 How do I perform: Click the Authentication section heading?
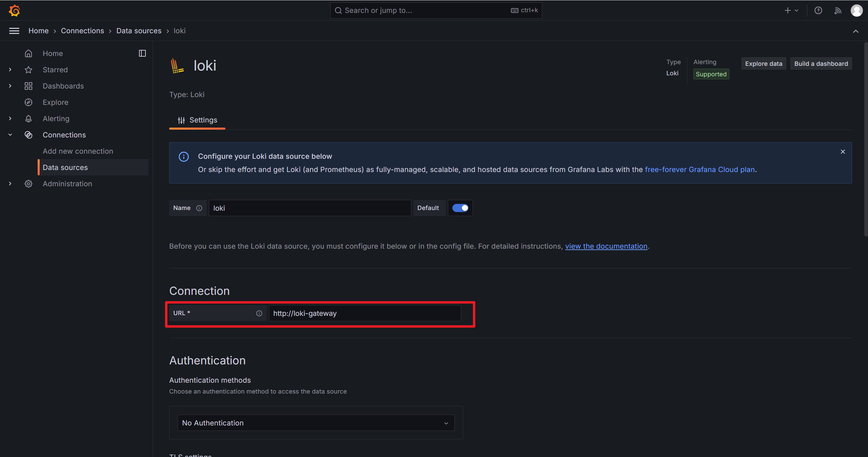[x=208, y=360]
